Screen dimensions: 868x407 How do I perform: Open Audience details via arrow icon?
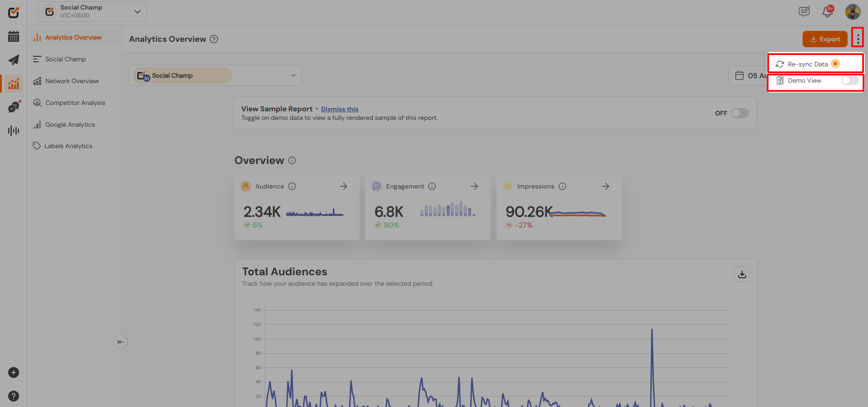coord(344,186)
